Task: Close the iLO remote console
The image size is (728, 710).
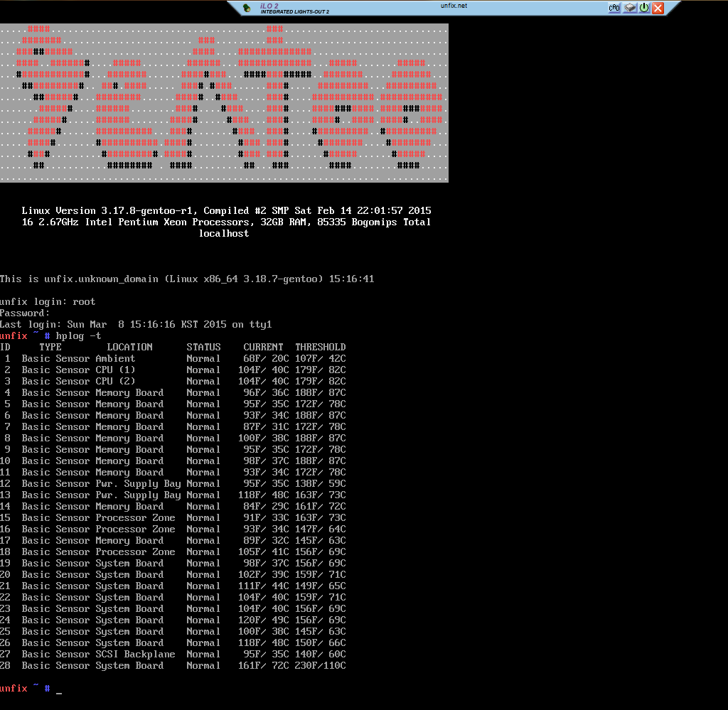Action: (x=658, y=8)
